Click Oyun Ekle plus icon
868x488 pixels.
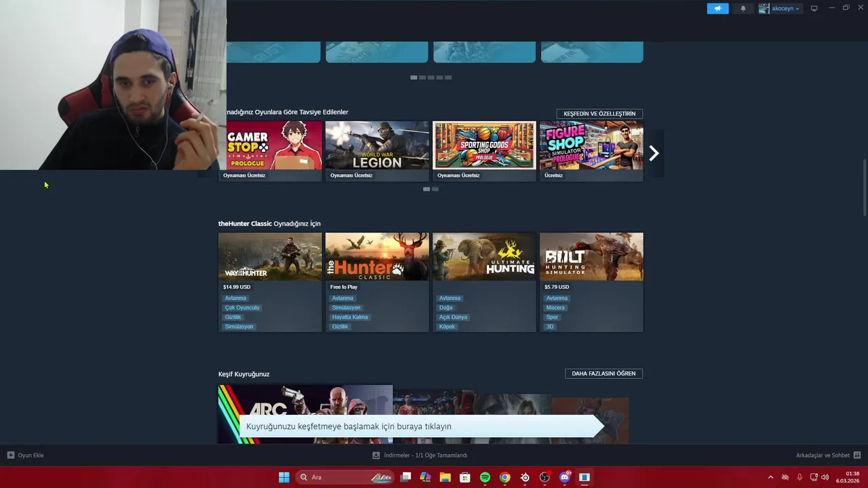11,455
